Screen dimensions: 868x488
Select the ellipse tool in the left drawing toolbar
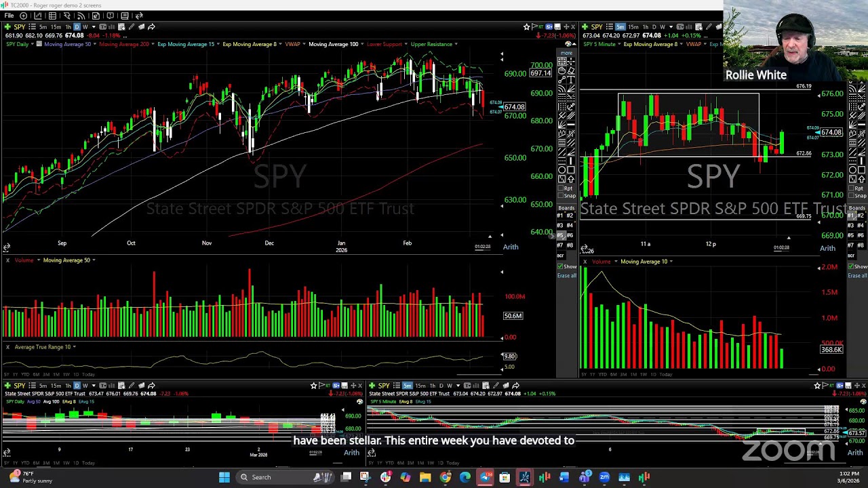coord(561,170)
